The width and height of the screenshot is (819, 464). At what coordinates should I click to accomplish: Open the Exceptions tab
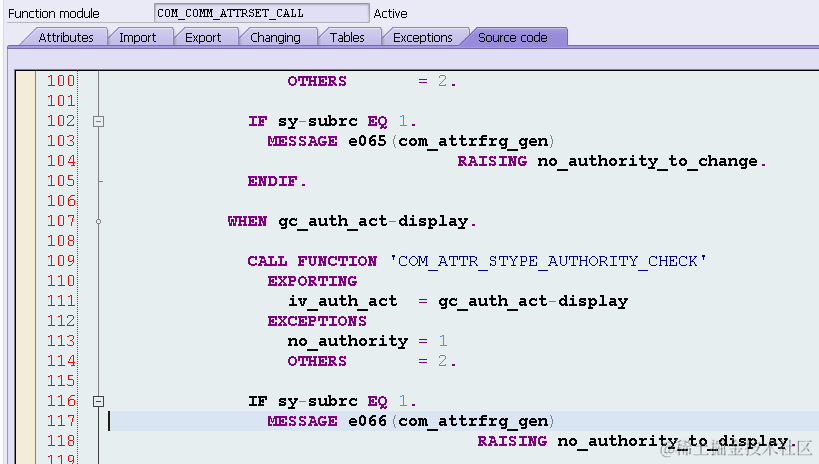[423, 38]
